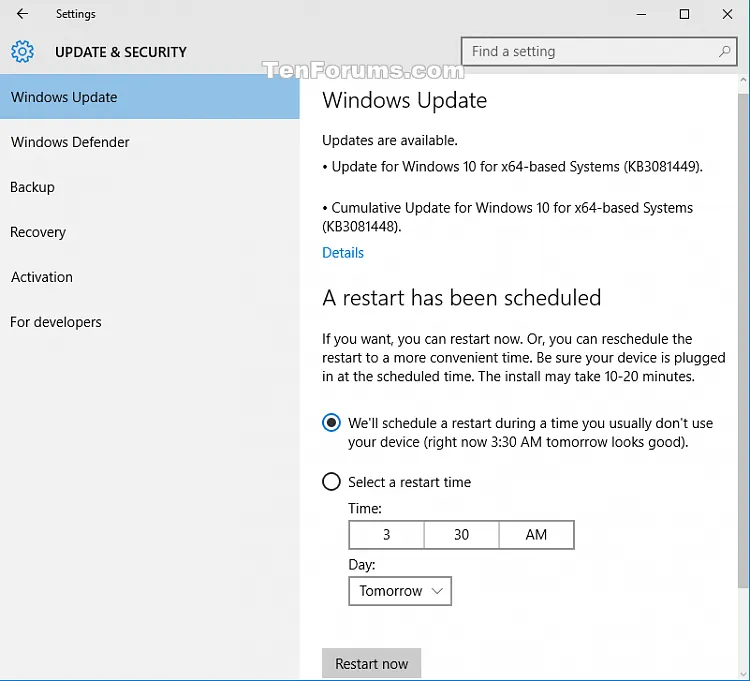Click the Windows Update page heading
This screenshot has height=681, width=750.
405,100
